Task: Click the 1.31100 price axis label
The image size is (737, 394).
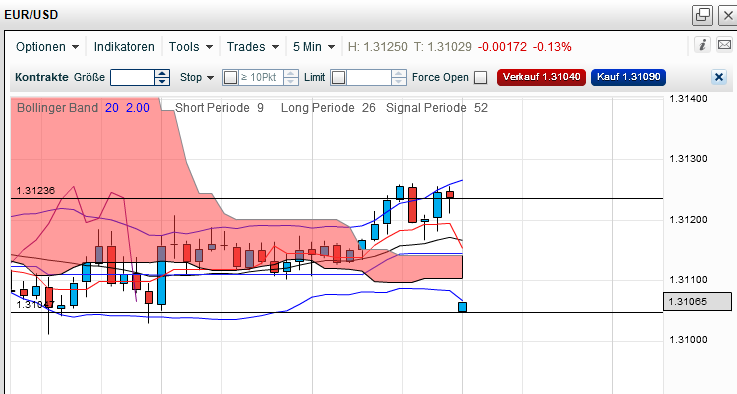Action: 688,280
